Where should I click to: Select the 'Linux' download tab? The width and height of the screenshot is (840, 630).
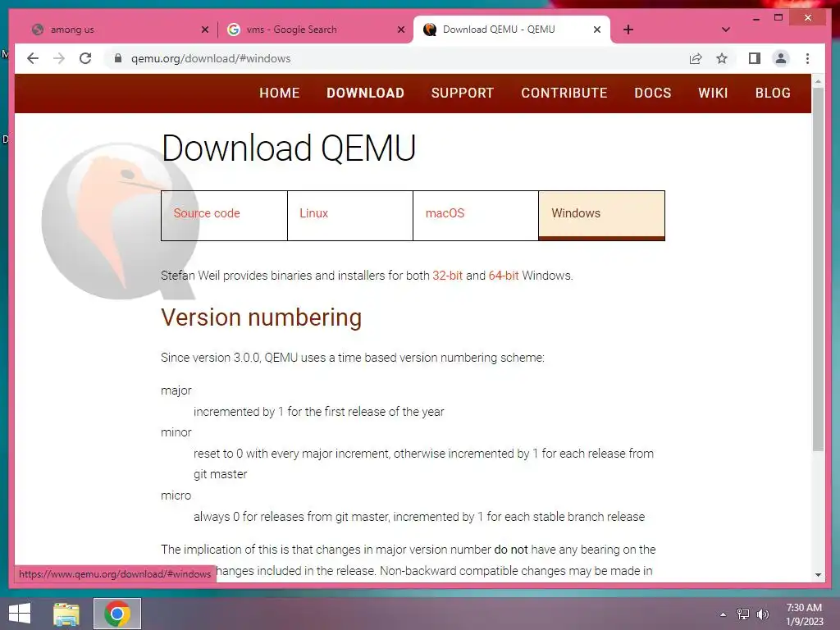349,216
